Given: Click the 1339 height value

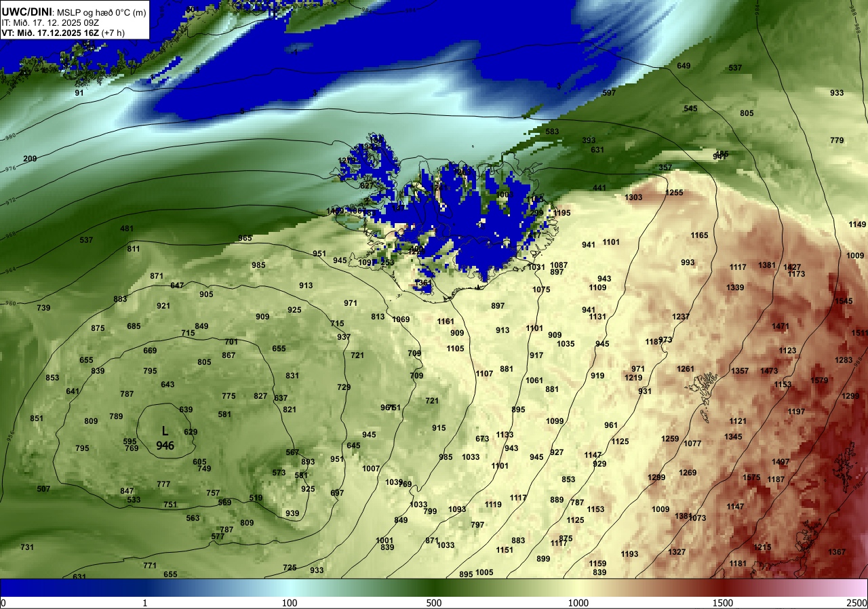Looking at the screenshot, I should point(735,288).
